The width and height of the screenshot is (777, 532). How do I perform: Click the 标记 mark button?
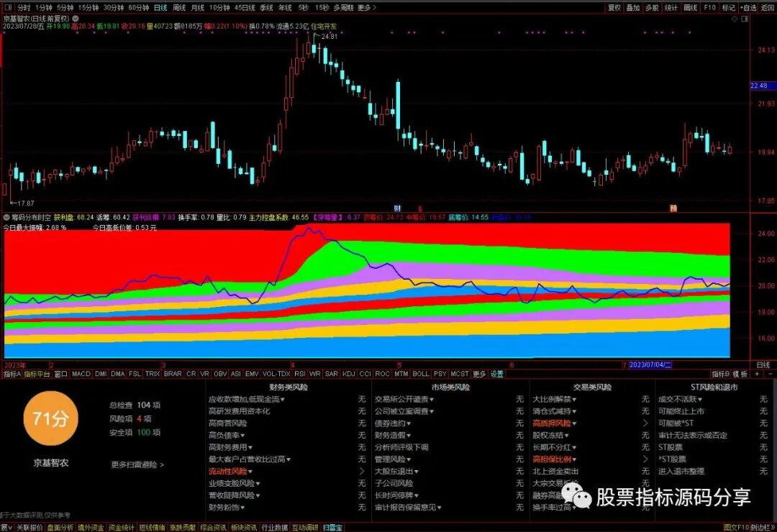(728, 7)
